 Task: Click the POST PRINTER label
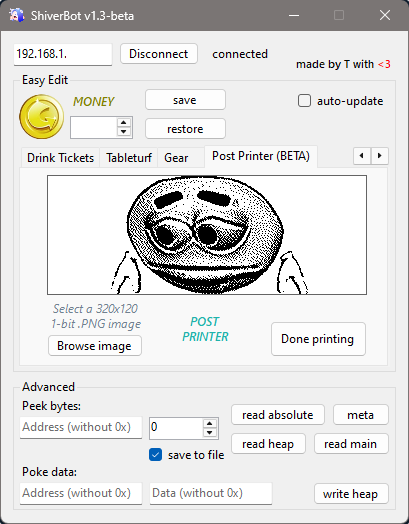pyautogui.click(x=205, y=329)
